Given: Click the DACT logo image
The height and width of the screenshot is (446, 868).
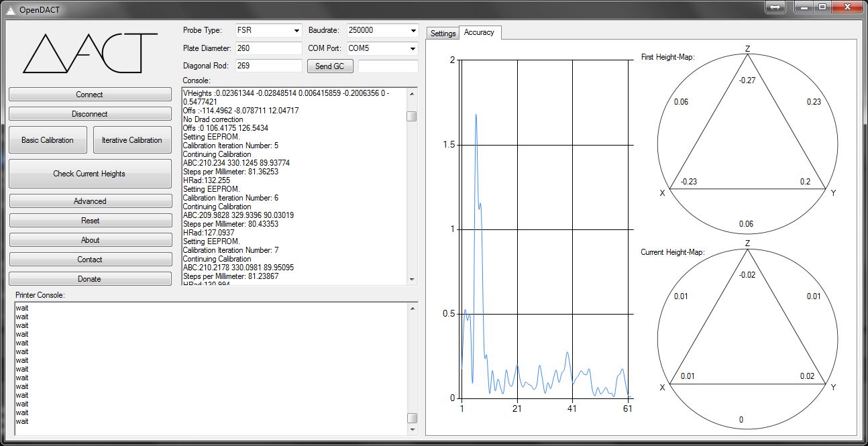Looking at the screenshot, I should 90,53.
